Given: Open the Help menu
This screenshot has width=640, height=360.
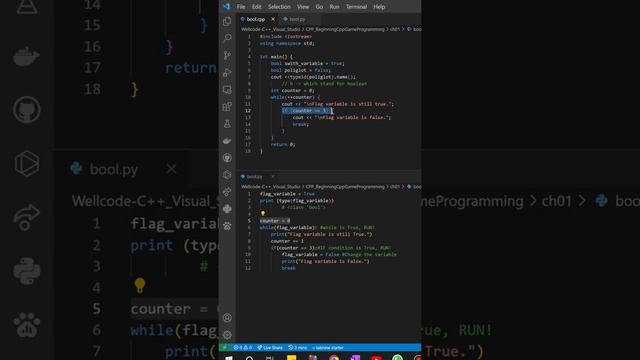Looking at the screenshot, I should click(379, 7).
